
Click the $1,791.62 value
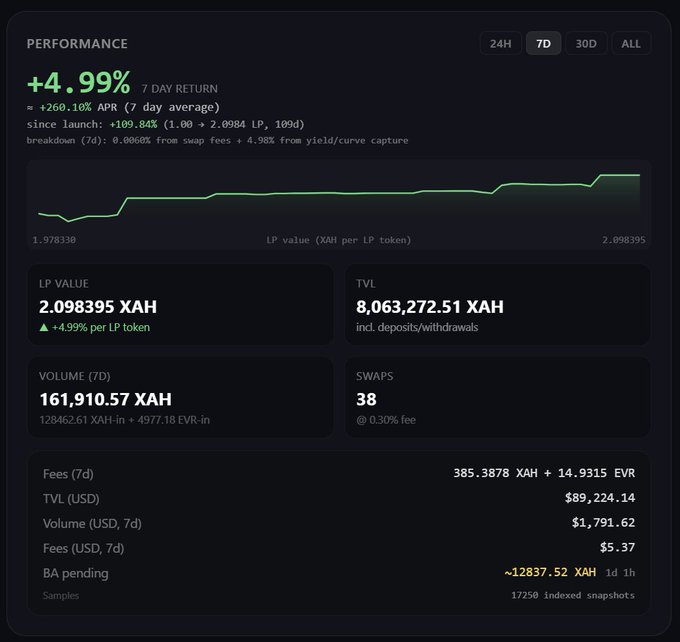click(603, 522)
